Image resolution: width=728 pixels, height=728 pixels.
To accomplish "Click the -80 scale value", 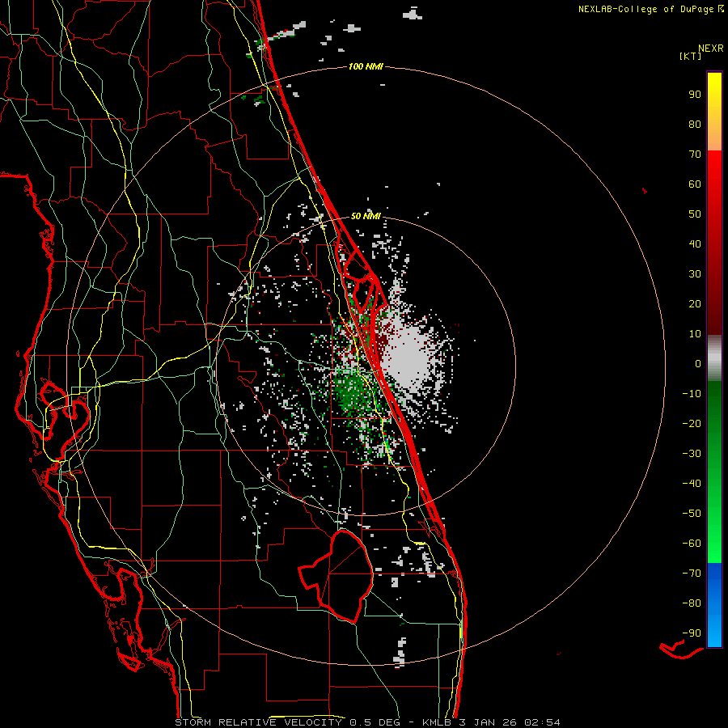I will pos(692,603).
